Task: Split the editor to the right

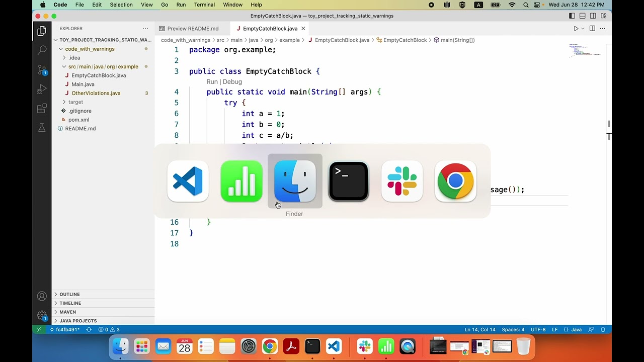Action: (592, 29)
